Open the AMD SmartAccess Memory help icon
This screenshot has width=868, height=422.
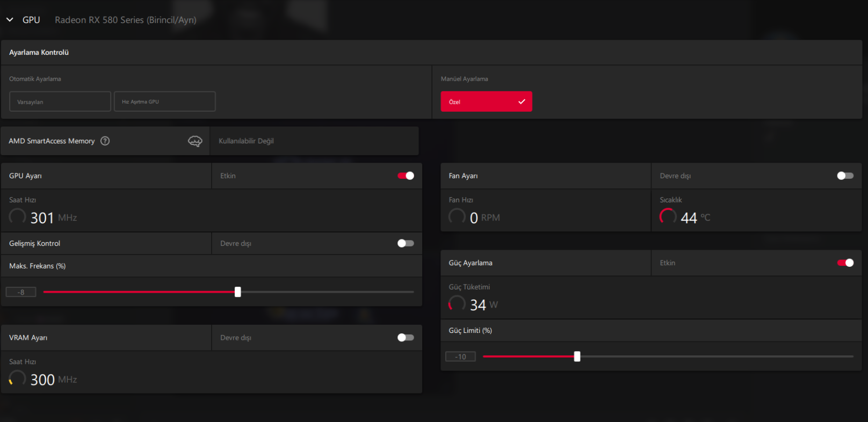click(105, 141)
